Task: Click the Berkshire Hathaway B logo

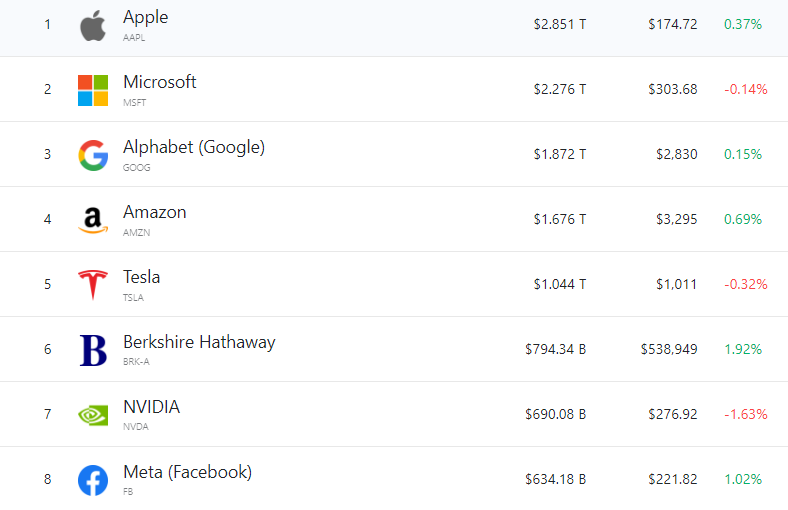Action: [x=92, y=350]
